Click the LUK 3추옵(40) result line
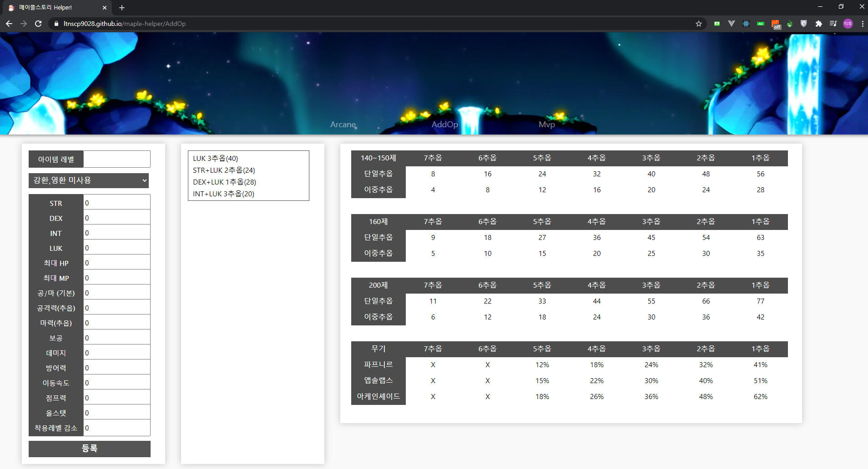This screenshot has height=469, width=868. click(216, 158)
